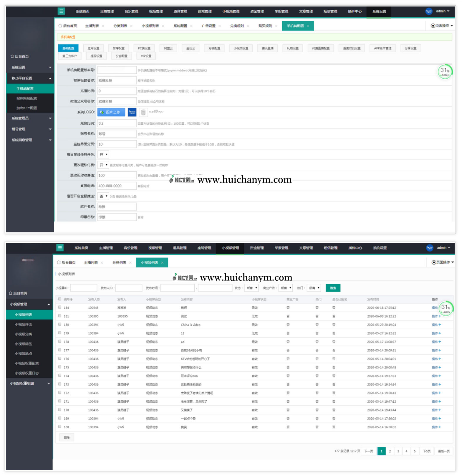
Task: Open 小视频评论 in the sidebar
Action: tap(24, 324)
